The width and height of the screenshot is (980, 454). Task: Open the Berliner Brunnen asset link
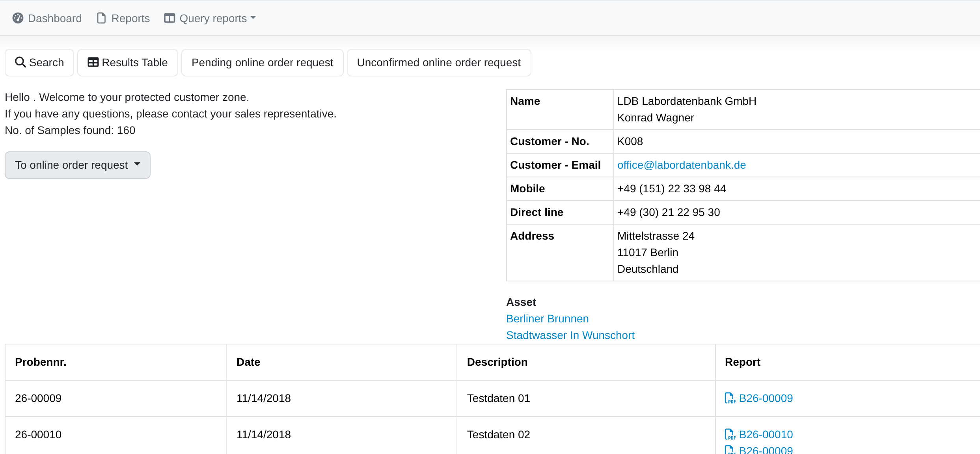coord(547,318)
